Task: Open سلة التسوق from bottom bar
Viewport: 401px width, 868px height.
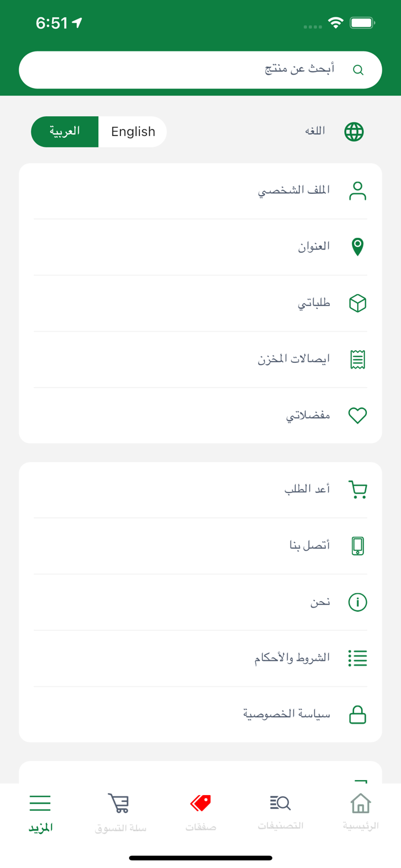Action: tap(120, 810)
